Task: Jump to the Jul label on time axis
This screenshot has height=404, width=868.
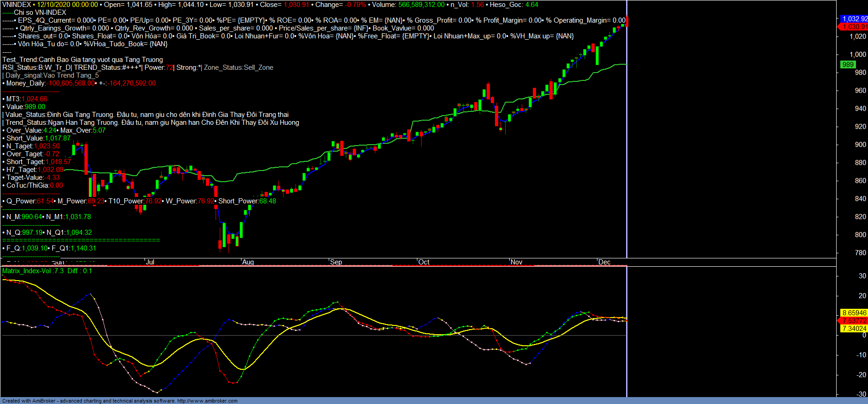Action: [x=150, y=262]
